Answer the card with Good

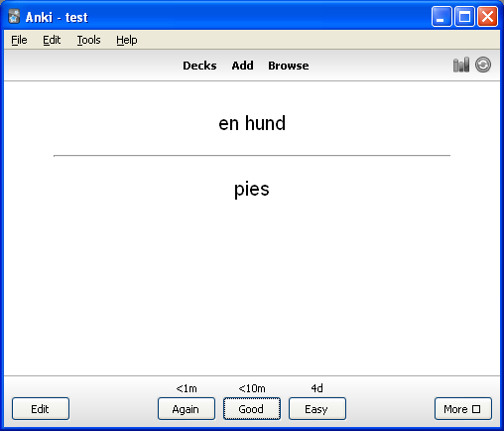pos(252,409)
